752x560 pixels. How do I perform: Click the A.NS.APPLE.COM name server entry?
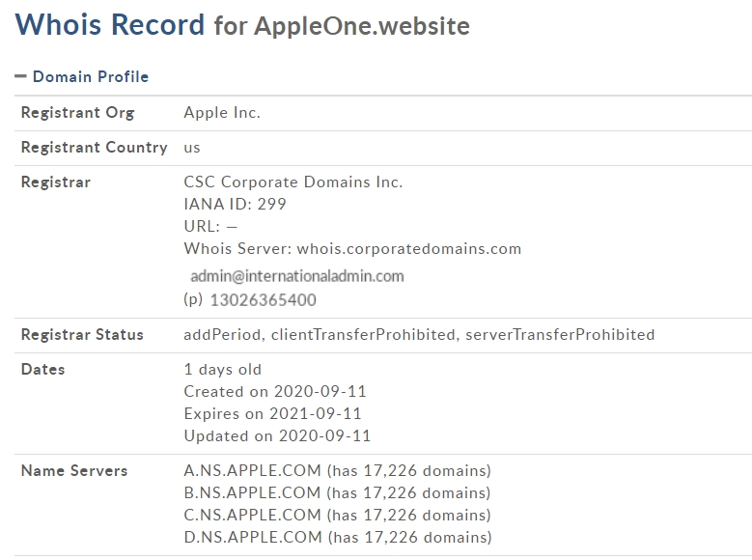[x=338, y=471]
